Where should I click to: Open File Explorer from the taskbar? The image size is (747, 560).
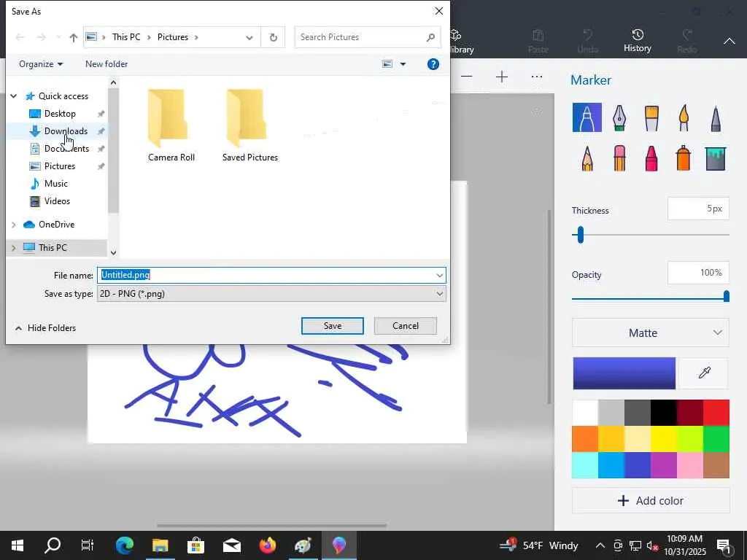pyautogui.click(x=160, y=545)
